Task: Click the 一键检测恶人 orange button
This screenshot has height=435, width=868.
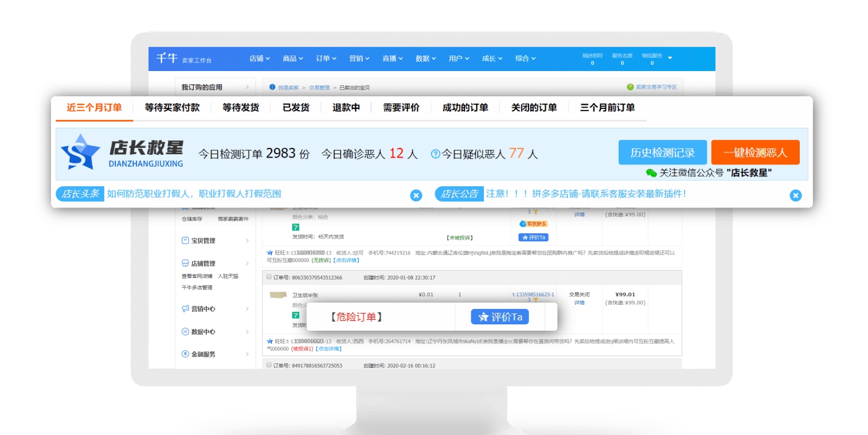Action: 754,152
